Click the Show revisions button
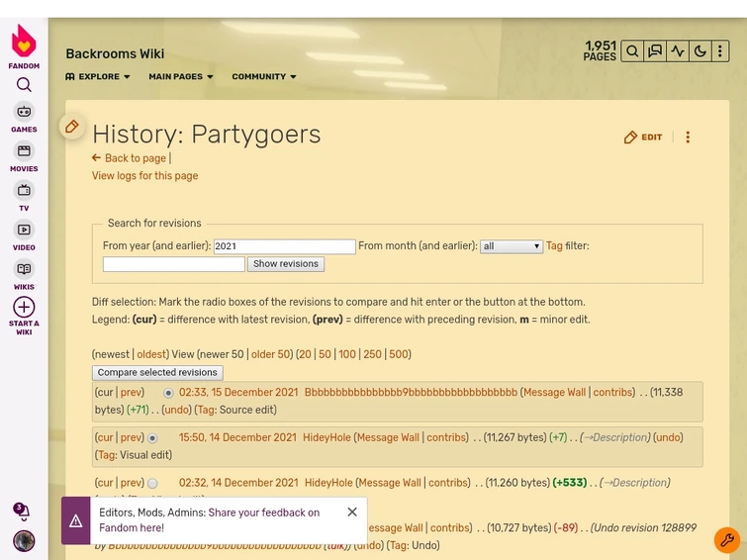The image size is (747, 560). point(286,264)
